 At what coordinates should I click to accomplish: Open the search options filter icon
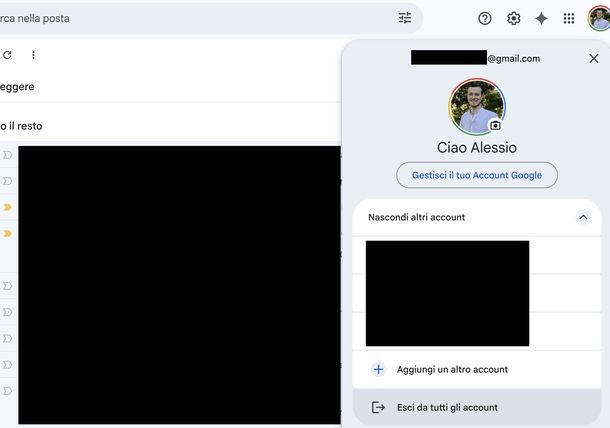[405, 18]
